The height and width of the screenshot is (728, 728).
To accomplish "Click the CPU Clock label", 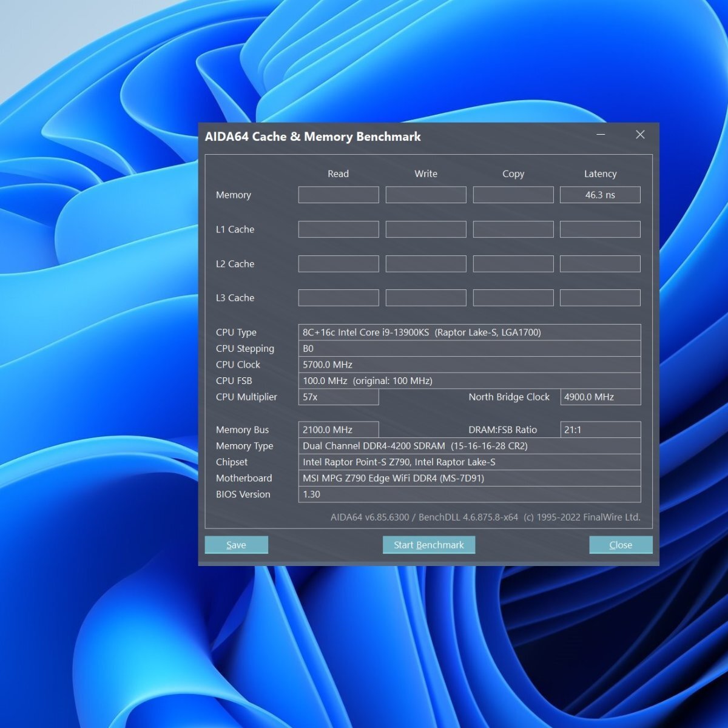I will [238, 365].
